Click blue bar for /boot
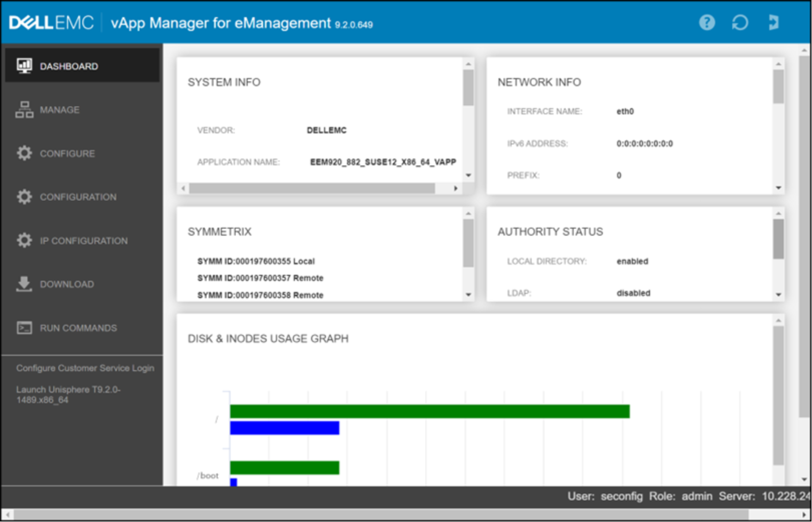Image resolution: width=812 pixels, height=522 pixels. point(233,482)
